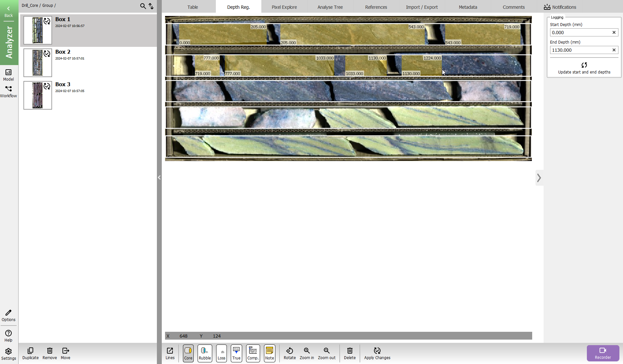Image resolution: width=623 pixels, height=364 pixels.
Task: Select the Zoom out tool
Action: pos(326,353)
